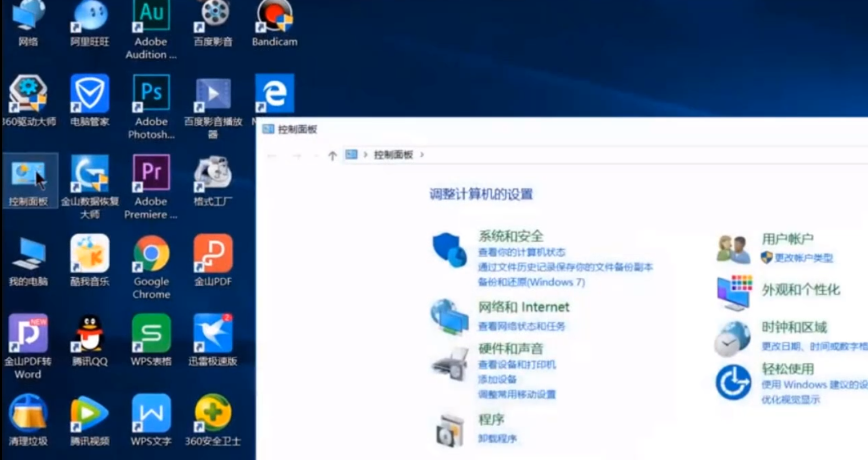Open the Hardware and Sound printer icon
Screen dimensions: 868x460
pos(450,365)
